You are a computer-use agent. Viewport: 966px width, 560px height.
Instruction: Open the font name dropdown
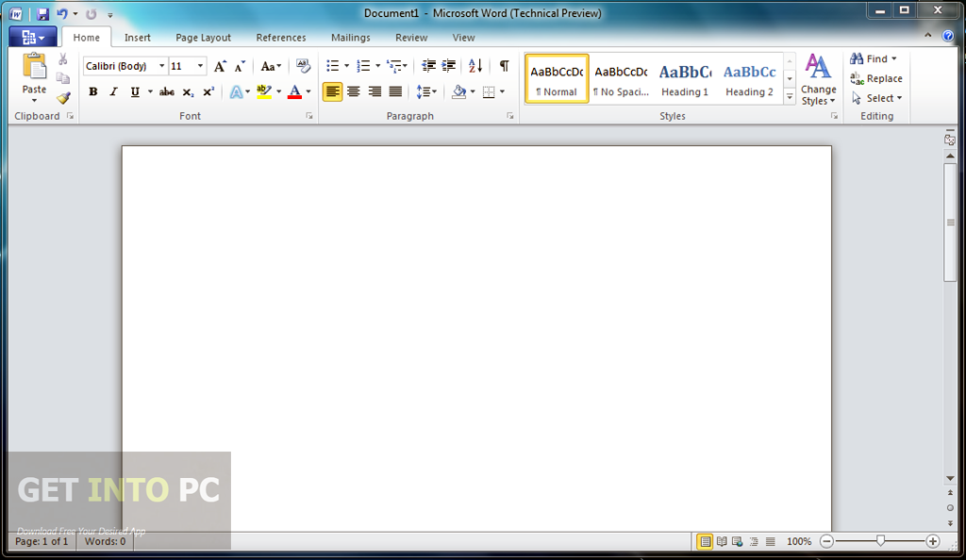tap(161, 66)
